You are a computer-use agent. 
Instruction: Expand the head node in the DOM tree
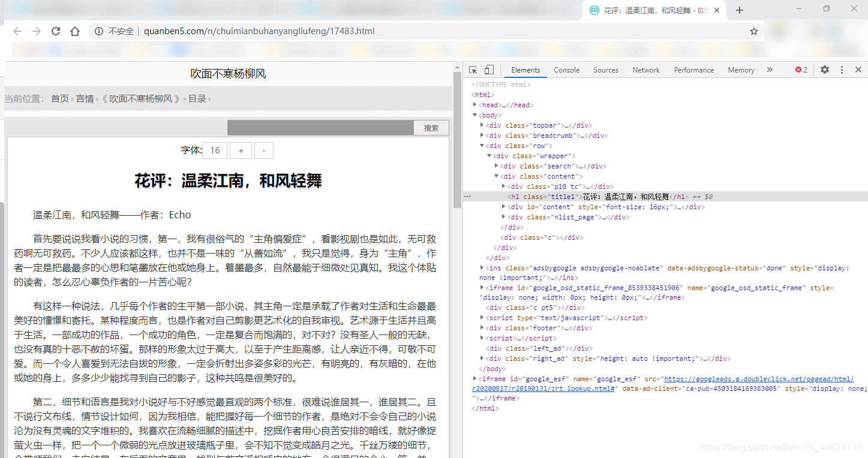pos(475,105)
